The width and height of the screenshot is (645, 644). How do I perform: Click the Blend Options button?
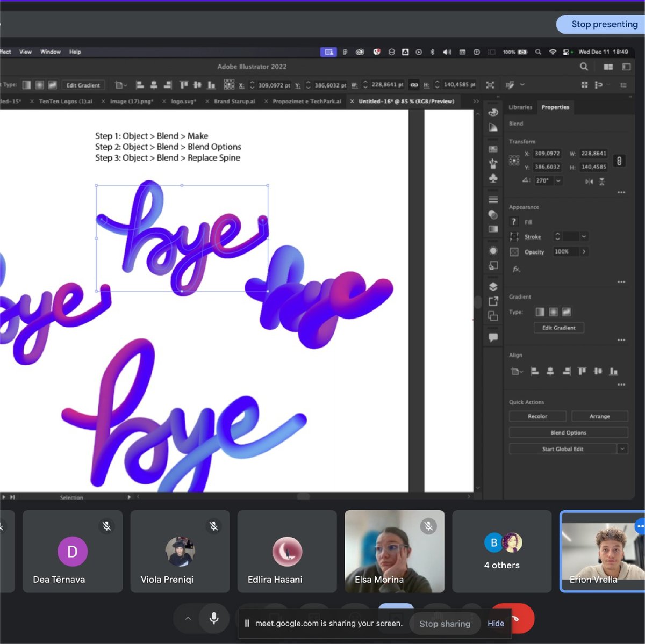coord(569,432)
